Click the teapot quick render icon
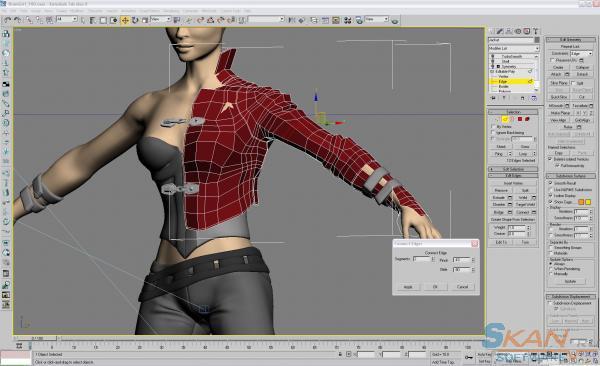The image size is (600, 366). (x=395, y=20)
